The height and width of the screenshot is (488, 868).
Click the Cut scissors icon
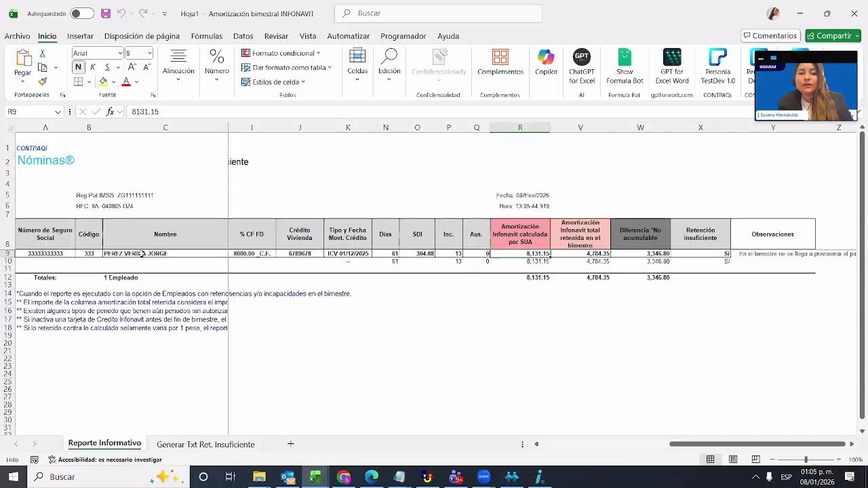pyautogui.click(x=43, y=54)
